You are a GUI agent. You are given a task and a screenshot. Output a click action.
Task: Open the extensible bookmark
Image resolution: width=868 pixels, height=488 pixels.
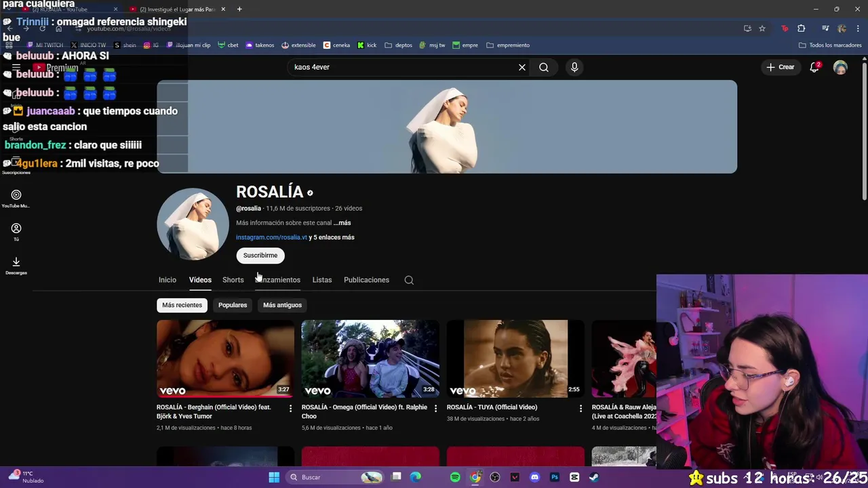coord(298,45)
